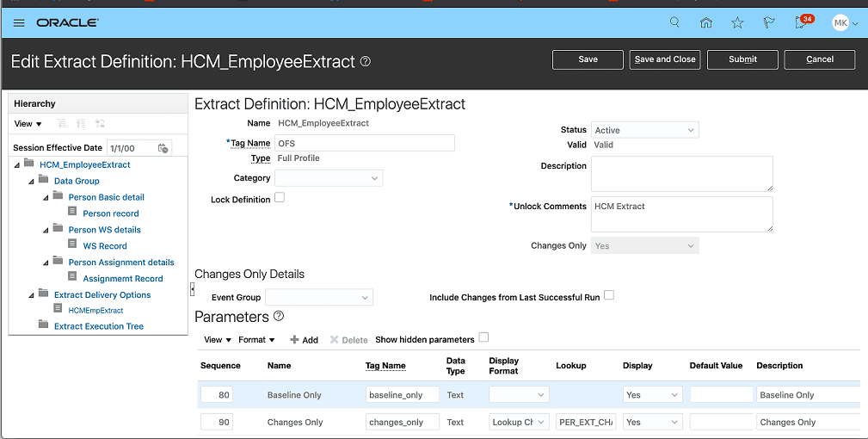
Task: Collapse the Extract Delivery Options node
Action: [x=31, y=295]
